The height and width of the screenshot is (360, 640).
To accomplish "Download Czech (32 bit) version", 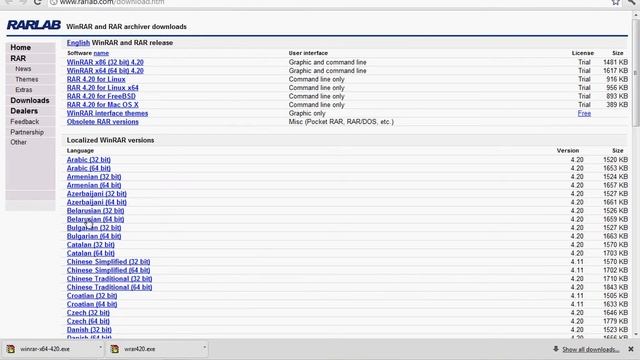I will click(x=88, y=313).
